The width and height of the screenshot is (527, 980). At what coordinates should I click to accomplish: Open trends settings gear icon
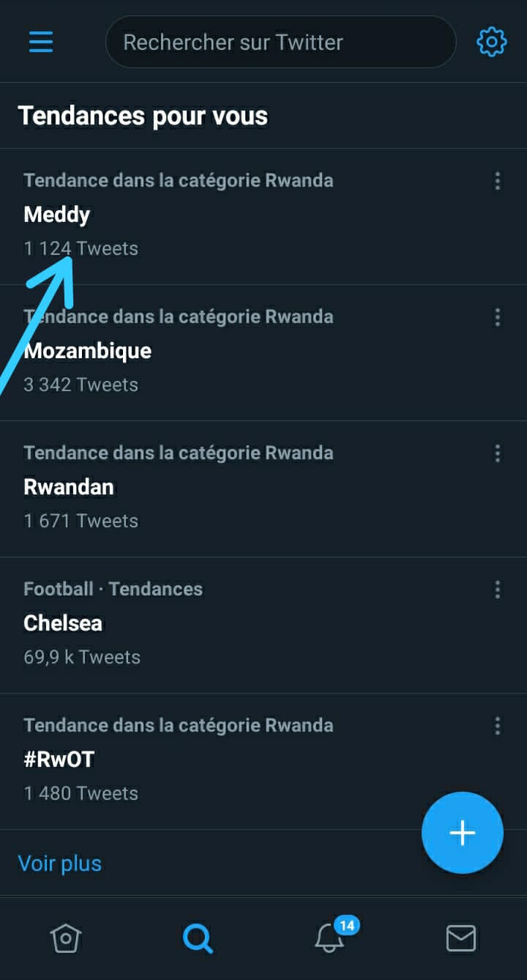pos(491,42)
